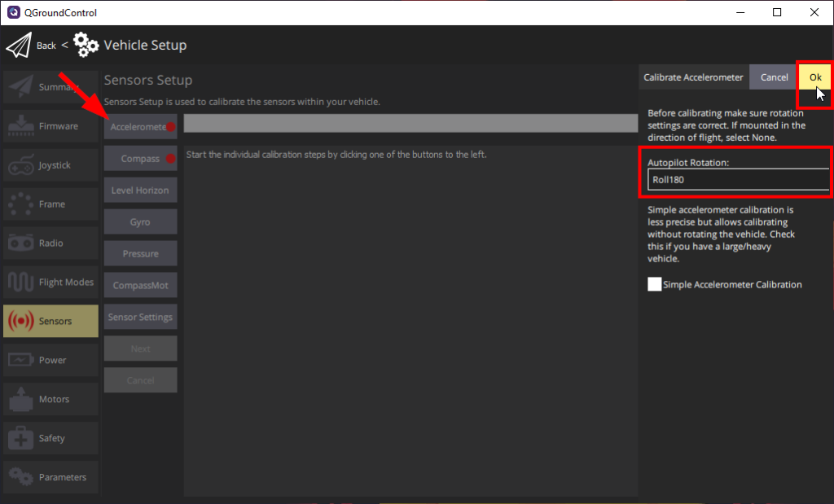This screenshot has height=504, width=834.
Task: Open the Joystick gamepad icon
Action: [20, 165]
